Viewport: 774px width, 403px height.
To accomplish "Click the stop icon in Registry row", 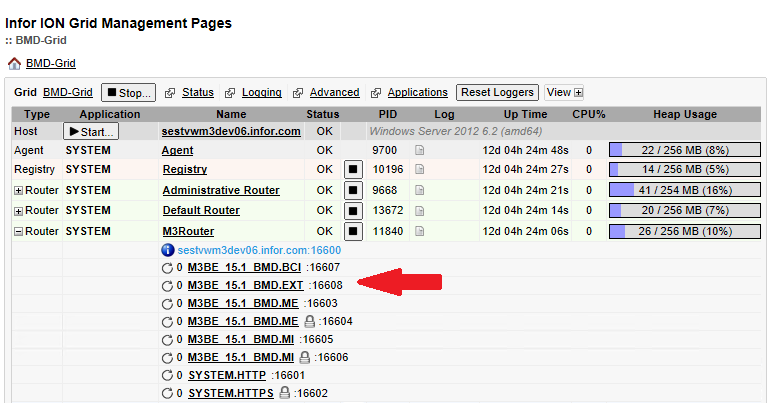I will point(353,170).
